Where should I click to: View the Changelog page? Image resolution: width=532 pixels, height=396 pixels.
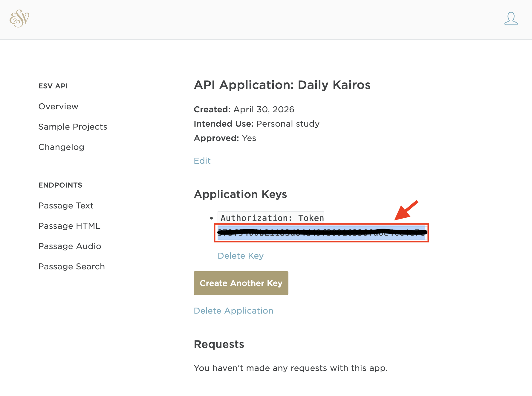pyautogui.click(x=61, y=147)
